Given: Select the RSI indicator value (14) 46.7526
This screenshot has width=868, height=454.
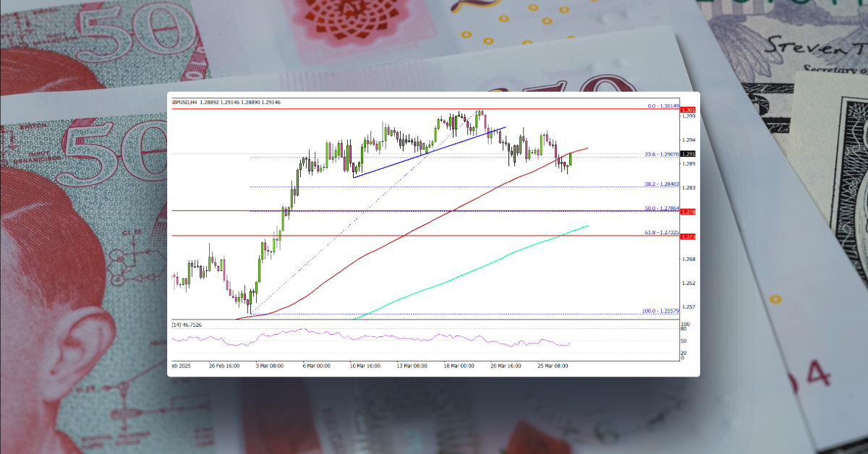Looking at the screenshot, I should 188,325.
